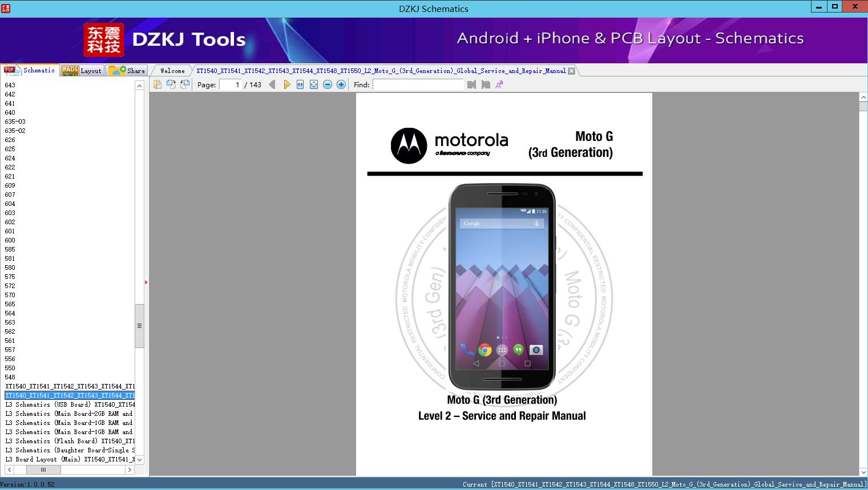Screen dimensions: 868x490
Task: Select the highlighted XT1540_XT1541 list entry
Action: point(70,395)
